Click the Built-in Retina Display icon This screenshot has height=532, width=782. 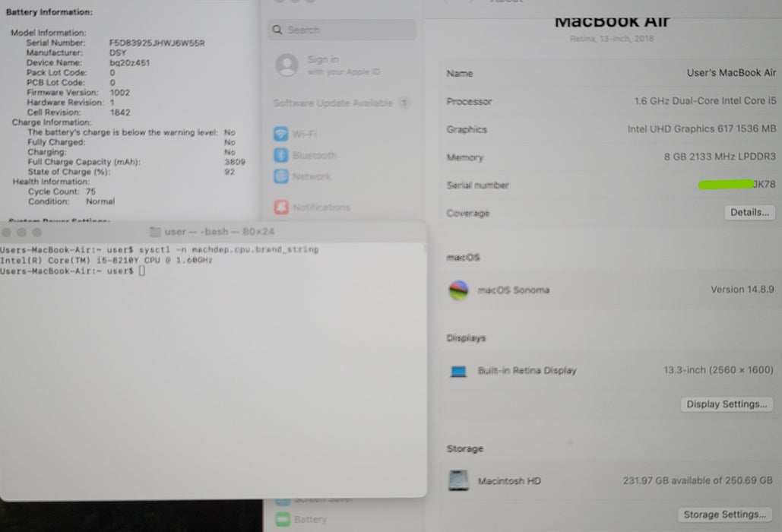pos(458,371)
